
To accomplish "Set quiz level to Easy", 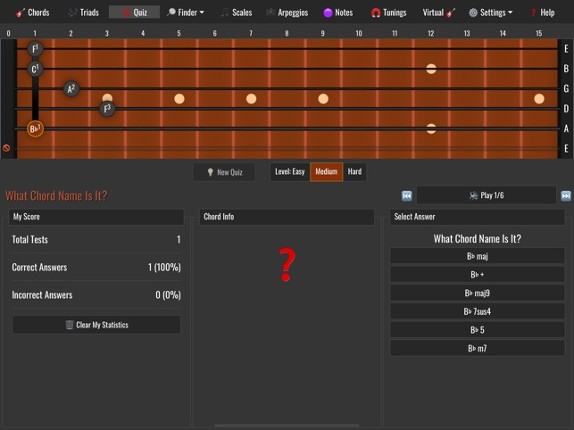I will tap(290, 172).
